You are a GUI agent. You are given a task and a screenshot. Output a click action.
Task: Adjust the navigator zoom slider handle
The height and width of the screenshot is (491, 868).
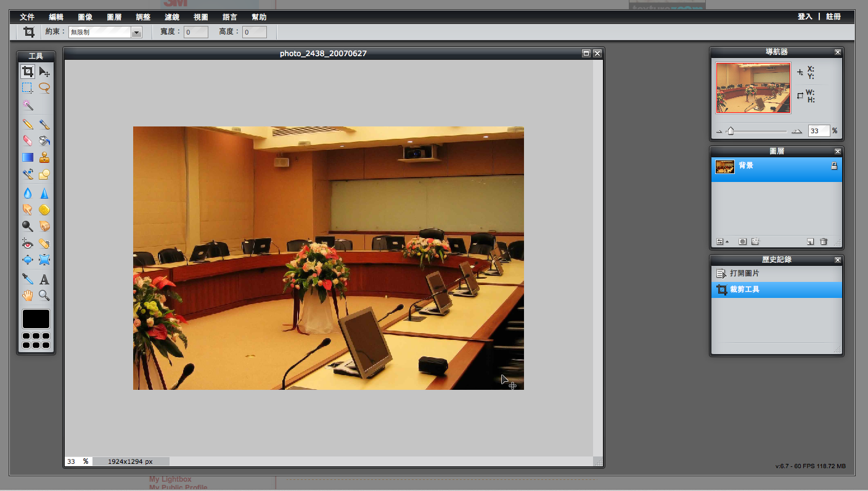click(731, 131)
